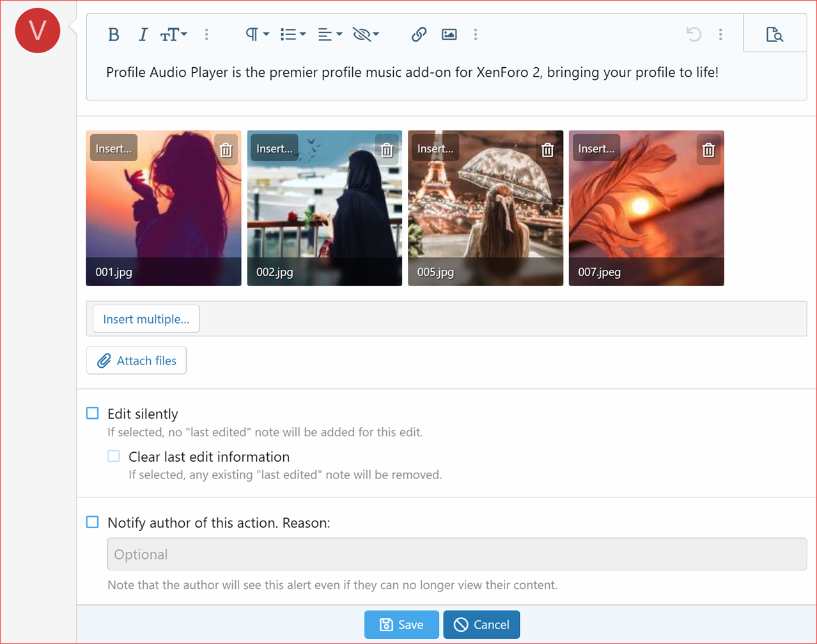This screenshot has height=644, width=817.
Task: Apply italic formatting with the I icon
Action: pyautogui.click(x=143, y=35)
